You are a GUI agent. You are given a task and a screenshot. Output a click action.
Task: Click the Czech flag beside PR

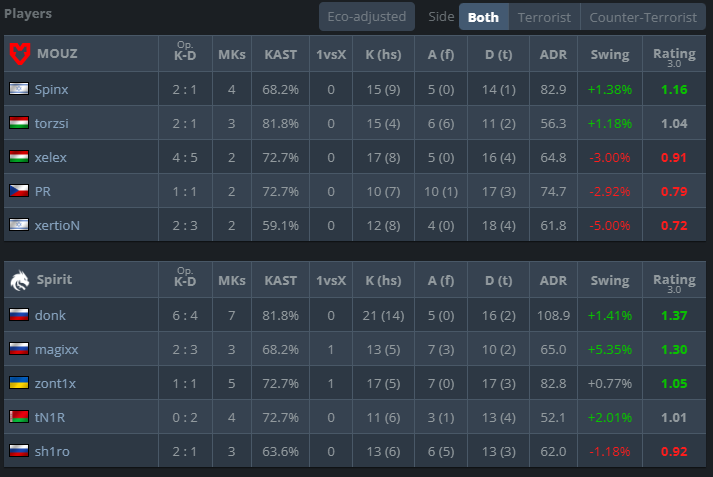coord(19,191)
